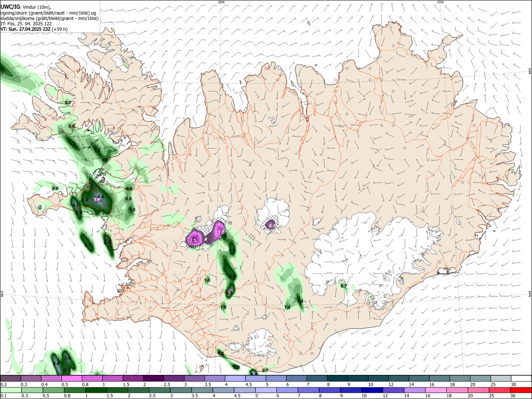Click the lightest green 0.1 swatch in the rain scale
This screenshot has height=399, width=532.
(x=10, y=390)
